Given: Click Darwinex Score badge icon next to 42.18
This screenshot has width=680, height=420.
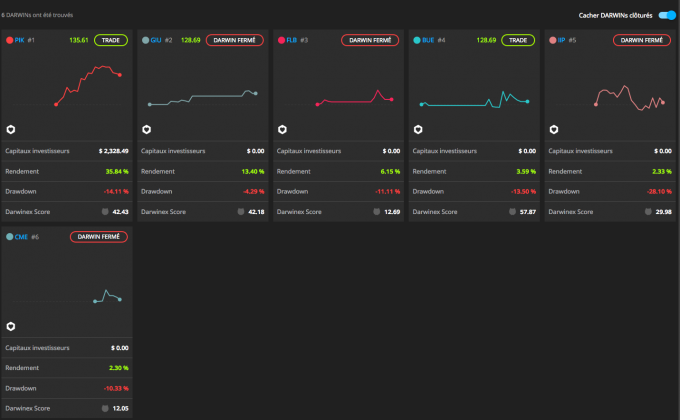Looking at the screenshot, I should (241, 212).
